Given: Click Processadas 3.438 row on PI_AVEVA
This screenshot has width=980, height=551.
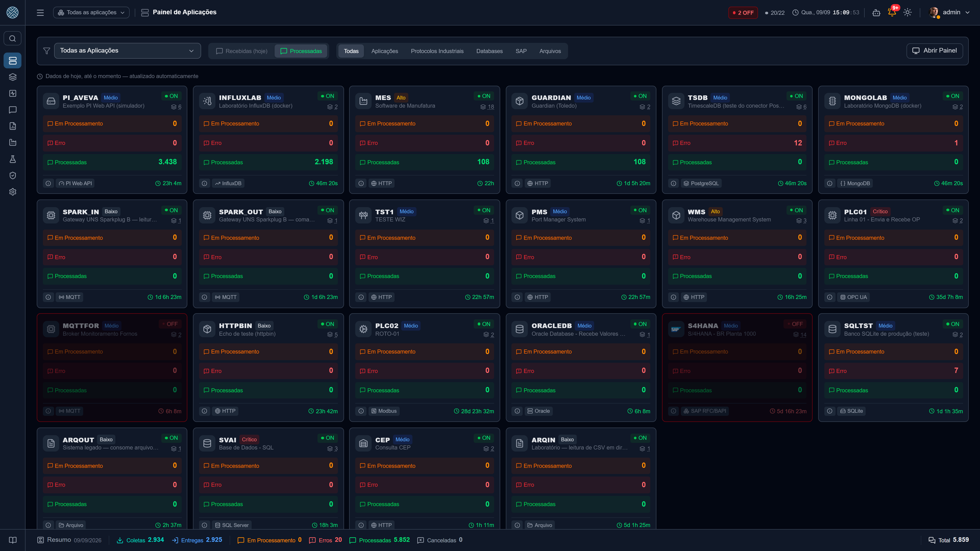Looking at the screenshot, I should pyautogui.click(x=112, y=162).
